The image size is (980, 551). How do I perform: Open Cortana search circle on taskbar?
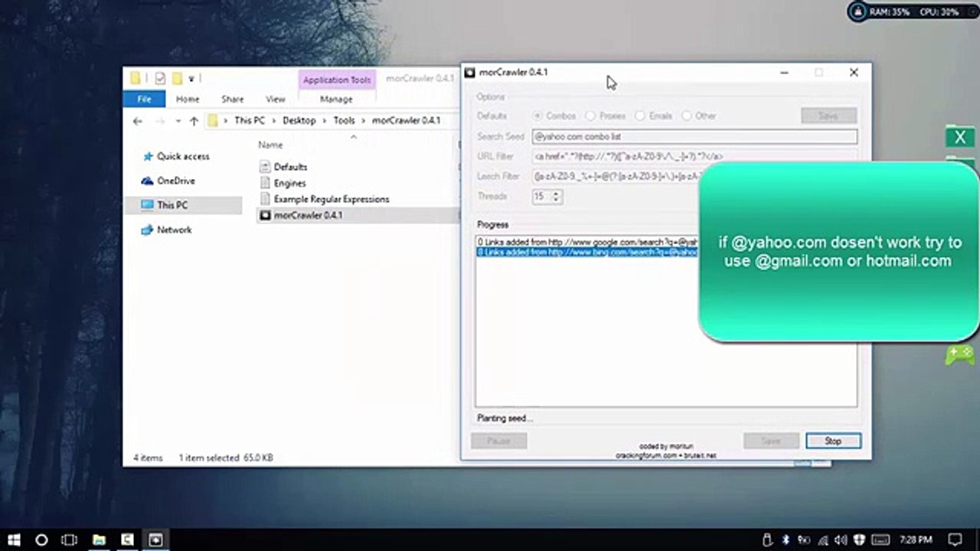coord(41,540)
